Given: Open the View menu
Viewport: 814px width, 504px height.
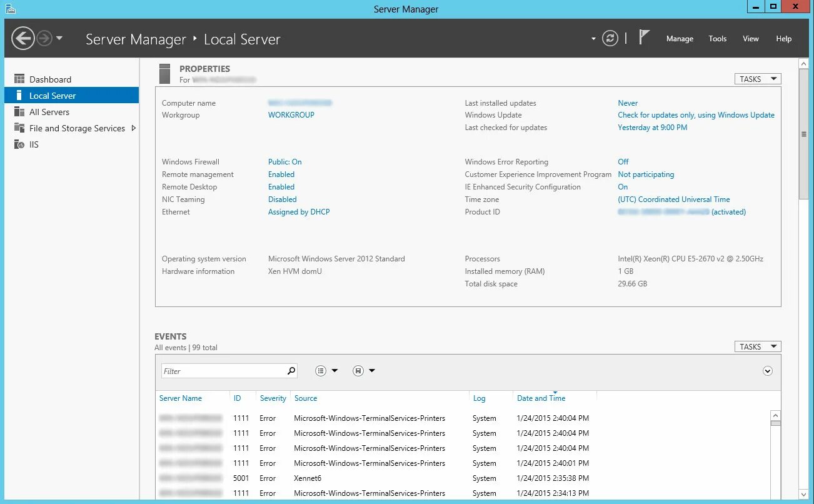Looking at the screenshot, I should tap(750, 39).
